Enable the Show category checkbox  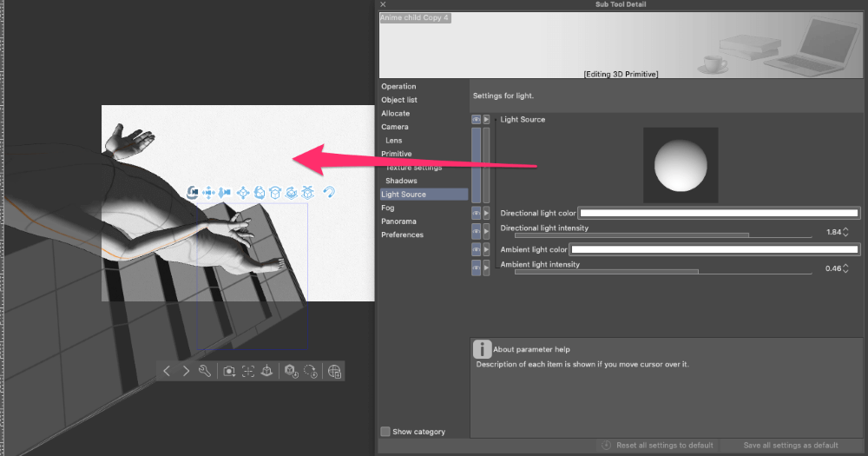tap(385, 431)
